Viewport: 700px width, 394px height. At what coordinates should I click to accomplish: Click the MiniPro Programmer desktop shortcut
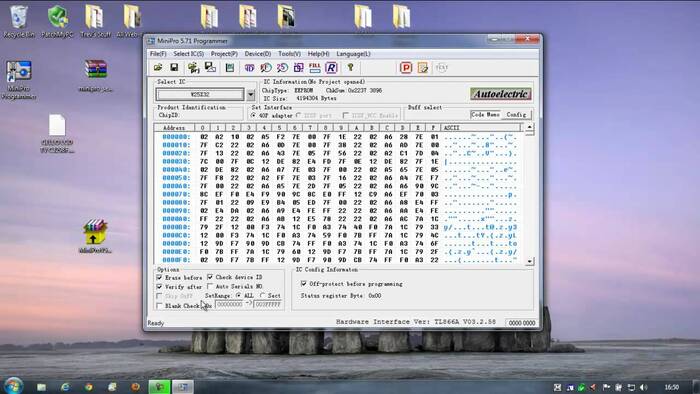19,80
